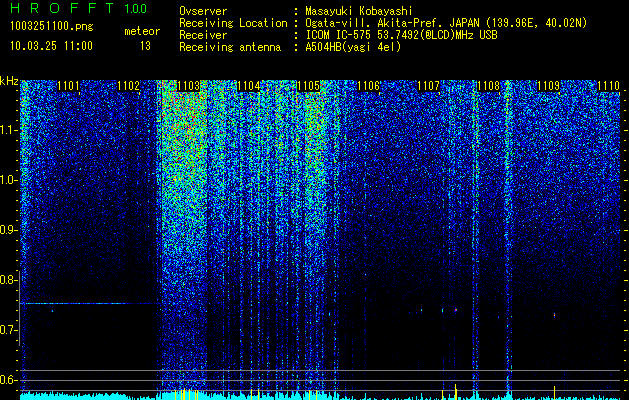Click the Ovserver field label

pyautogui.click(x=203, y=11)
